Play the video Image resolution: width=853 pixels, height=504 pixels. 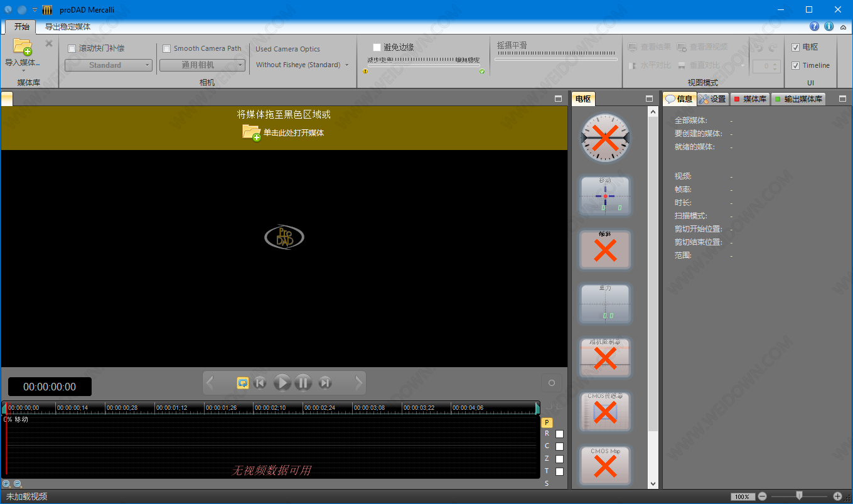pos(282,382)
